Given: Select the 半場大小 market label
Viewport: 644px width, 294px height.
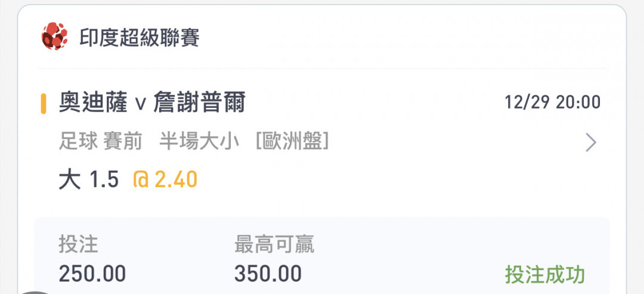Looking at the screenshot, I should click(199, 142).
